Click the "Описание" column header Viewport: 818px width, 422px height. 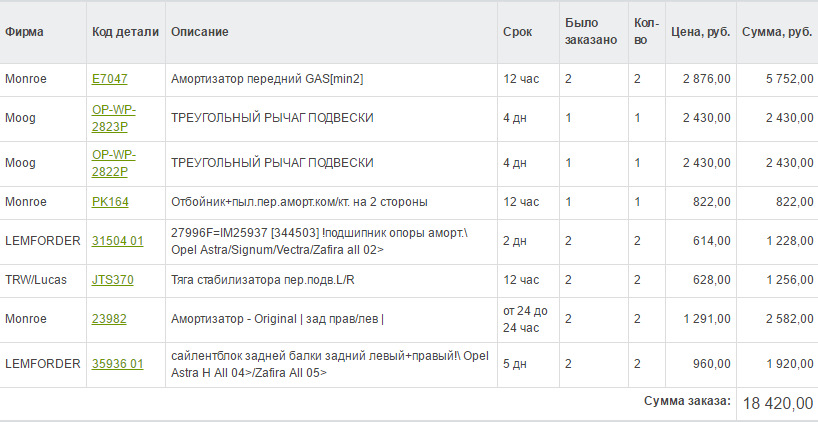coord(200,32)
